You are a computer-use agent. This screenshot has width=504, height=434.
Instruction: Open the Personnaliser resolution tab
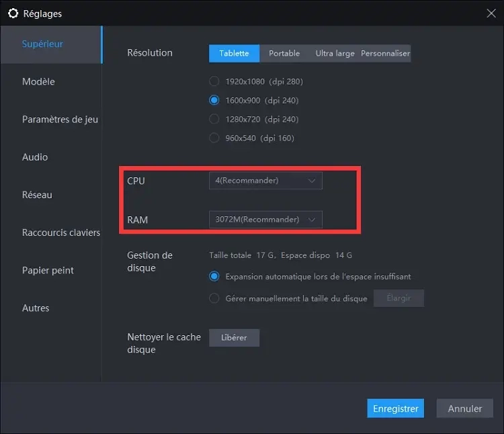pyautogui.click(x=385, y=53)
